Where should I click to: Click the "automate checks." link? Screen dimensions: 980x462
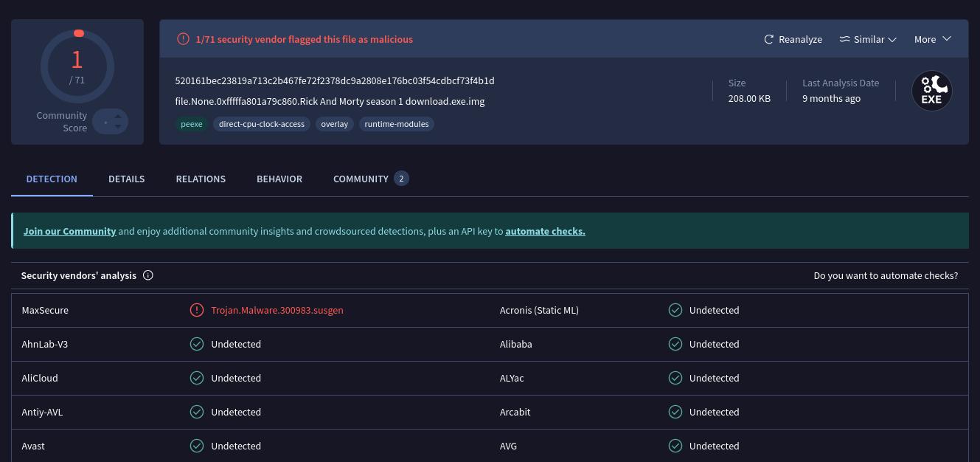pyautogui.click(x=545, y=231)
